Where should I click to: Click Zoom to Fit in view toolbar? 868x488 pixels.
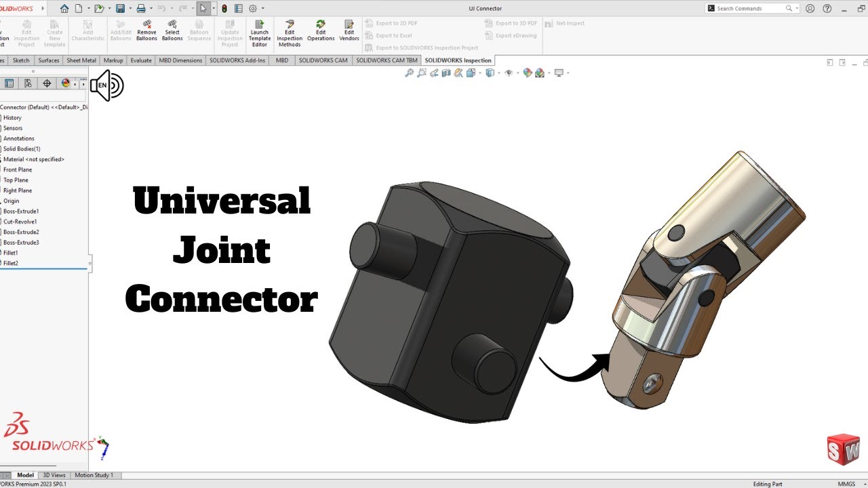[409, 73]
